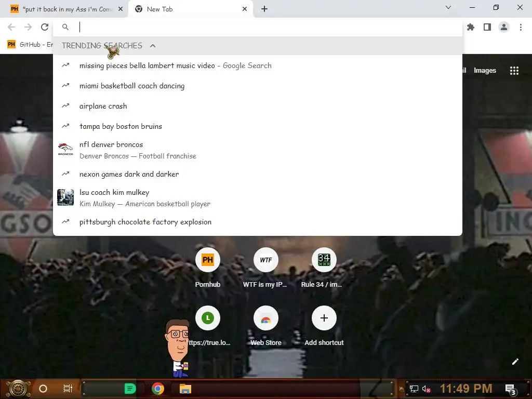Screen dimensions: 532x399
Task: Open Task View on taskbar
Action: [68, 389]
